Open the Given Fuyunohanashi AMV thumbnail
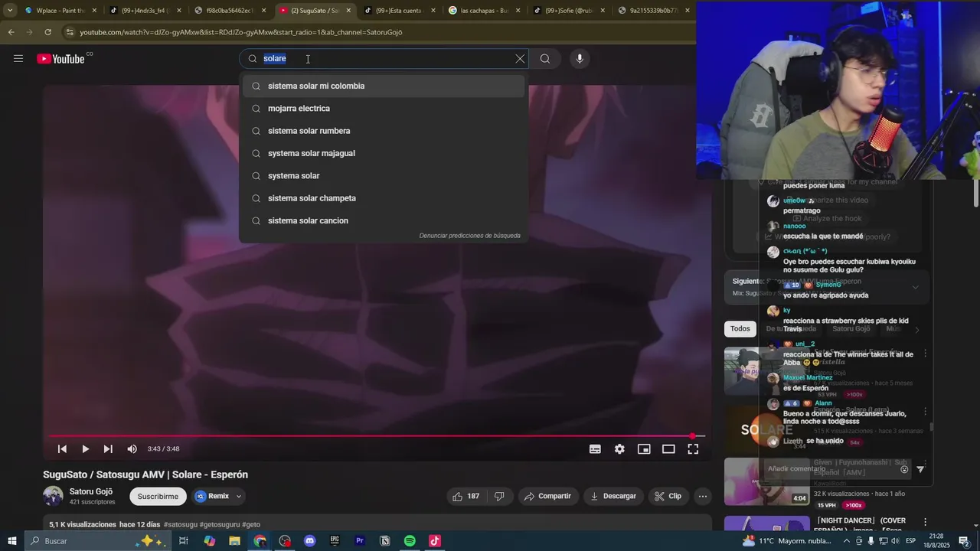980x551 pixels. click(766, 481)
